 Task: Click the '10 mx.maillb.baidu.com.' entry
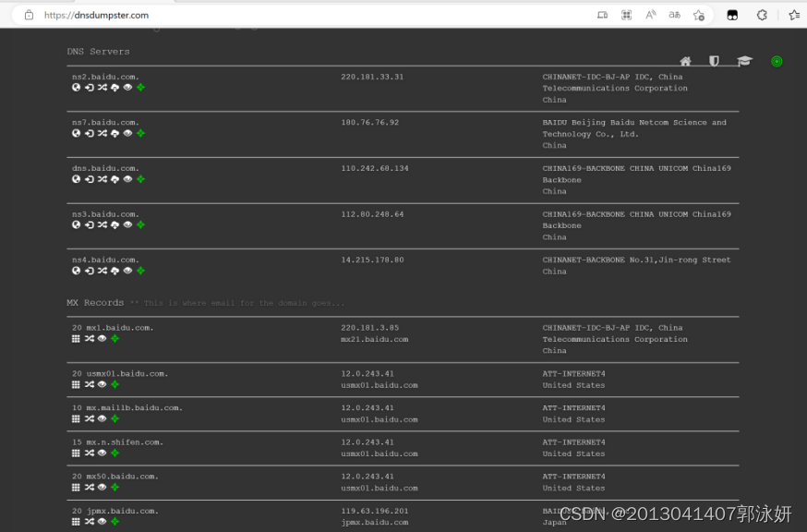(x=127, y=408)
